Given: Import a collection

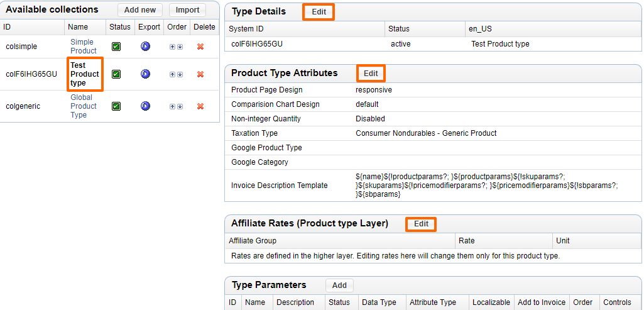Looking at the screenshot, I should point(187,10).
